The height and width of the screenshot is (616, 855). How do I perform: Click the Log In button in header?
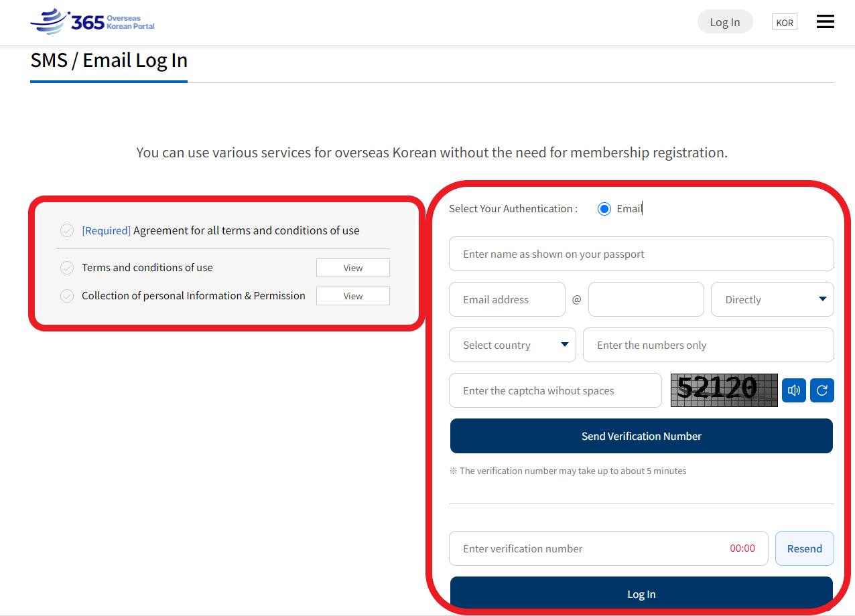pyautogui.click(x=724, y=22)
